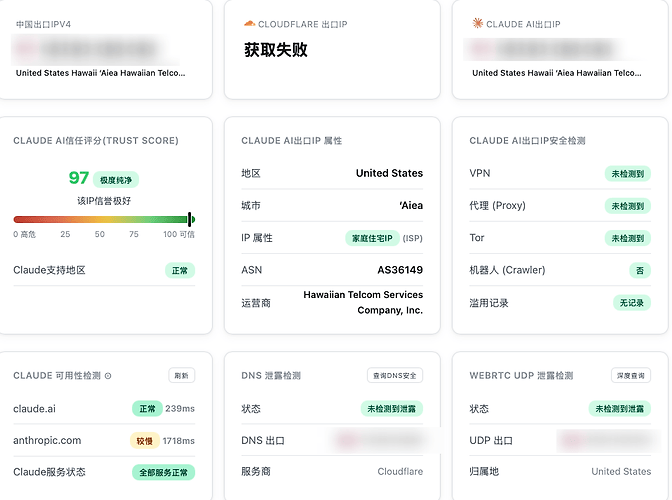Click the claude.ai 正常 status badge
Screen dimensions: 672x500
pyautogui.click(x=147, y=409)
